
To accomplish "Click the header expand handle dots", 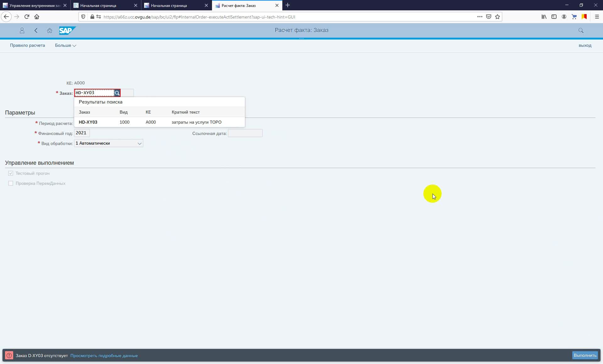I will coord(301,39).
